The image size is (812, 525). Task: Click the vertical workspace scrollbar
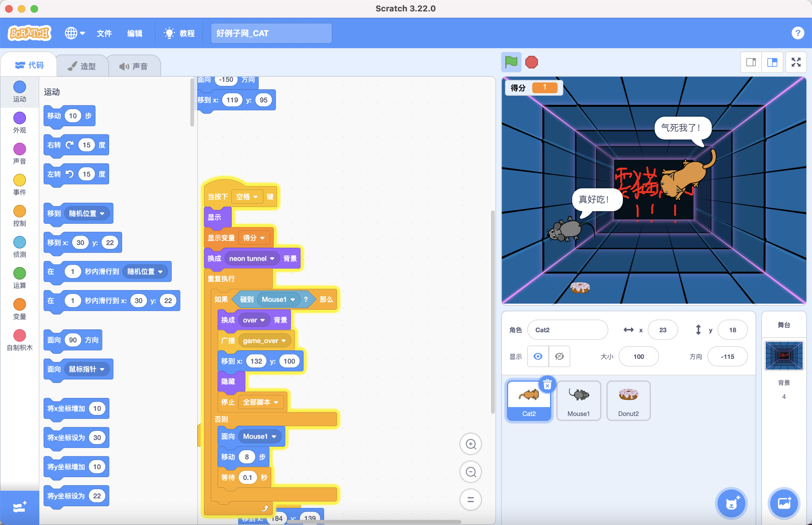493,312
